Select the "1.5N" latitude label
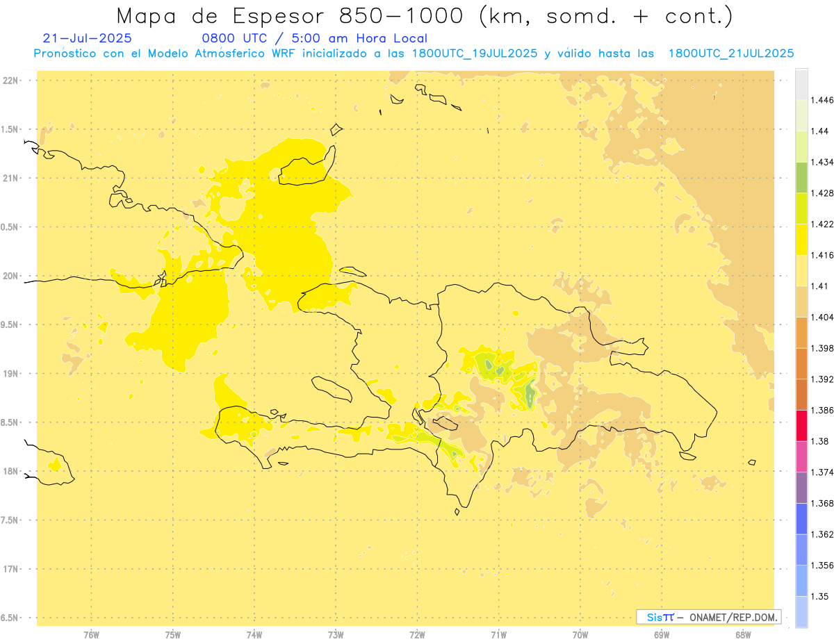The image size is (834, 644). coord(10,129)
